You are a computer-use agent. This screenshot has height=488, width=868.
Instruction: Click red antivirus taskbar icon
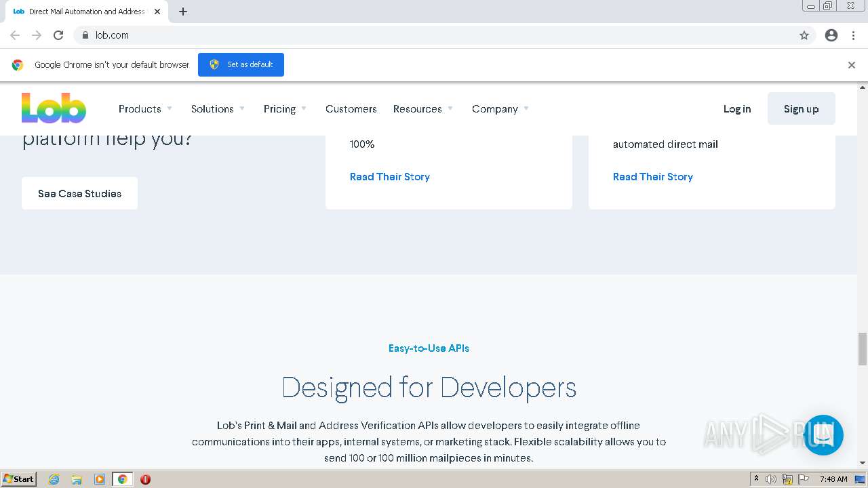click(x=145, y=479)
